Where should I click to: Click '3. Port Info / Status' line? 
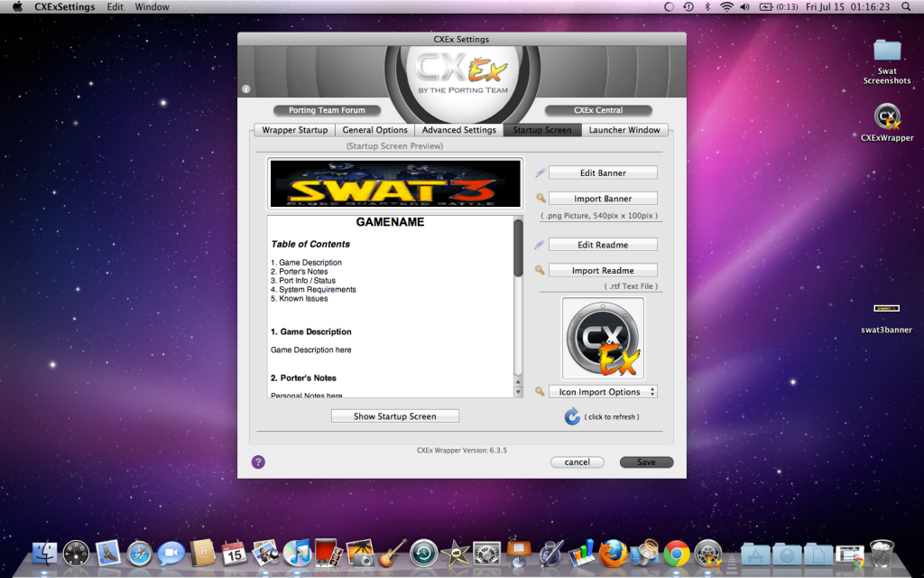pyautogui.click(x=303, y=281)
